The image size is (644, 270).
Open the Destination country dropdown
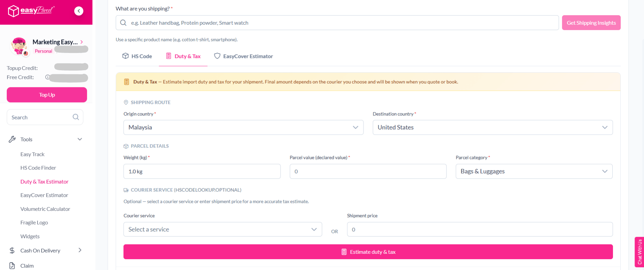point(492,128)
